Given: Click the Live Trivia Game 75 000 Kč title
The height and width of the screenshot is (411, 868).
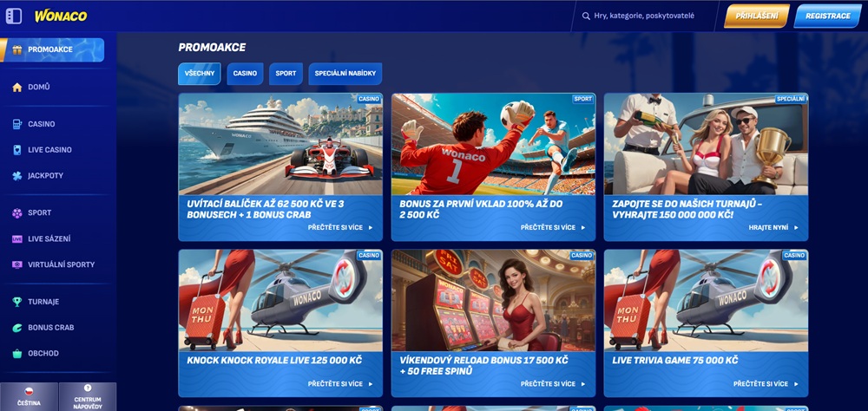Looking at the screenshot, I should (x=674, y=360).
